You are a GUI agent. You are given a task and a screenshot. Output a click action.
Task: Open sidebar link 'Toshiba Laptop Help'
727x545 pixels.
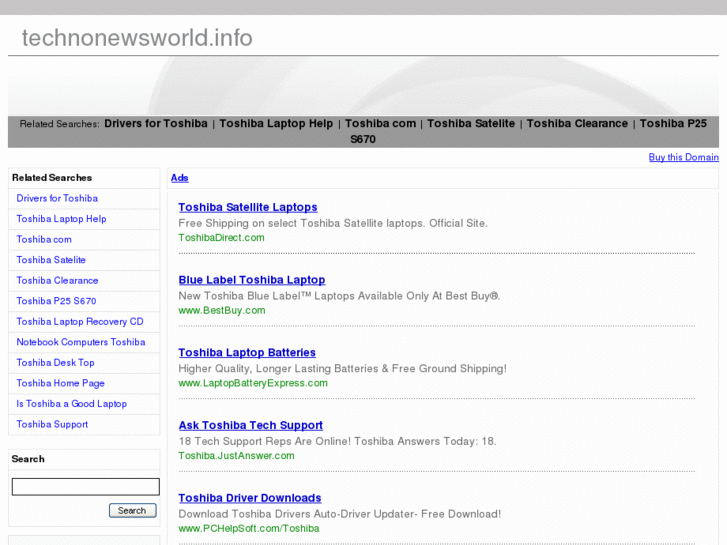coord(61,219)
